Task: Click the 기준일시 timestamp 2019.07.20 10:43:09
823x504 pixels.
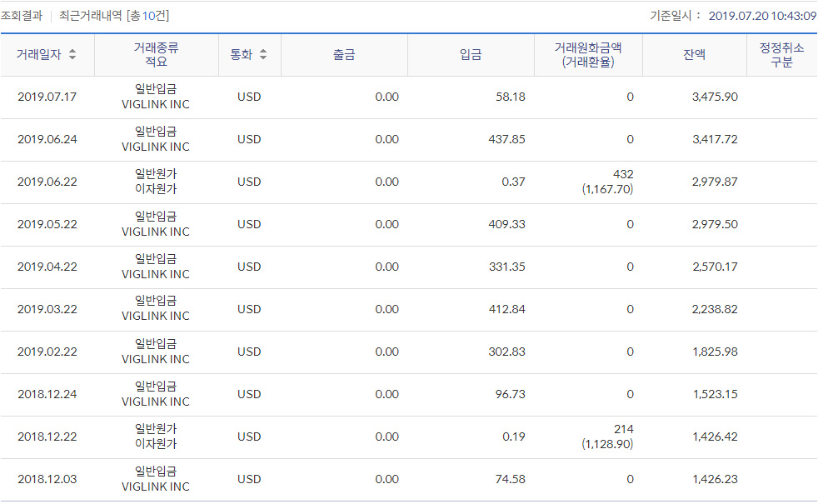Action: (x=762, y=16)
